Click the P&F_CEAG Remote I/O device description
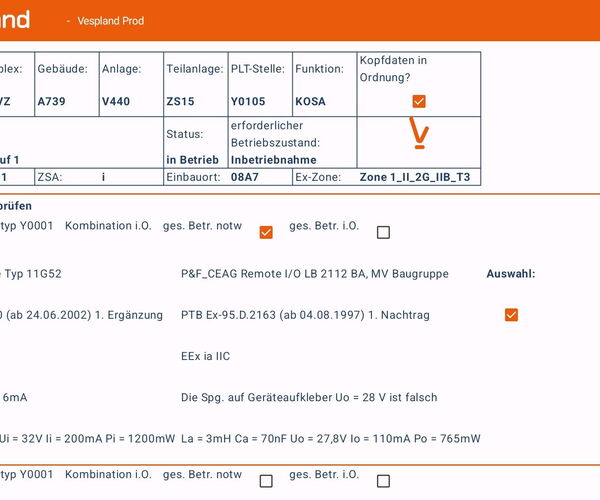600x500 pixels. point(314,273)
